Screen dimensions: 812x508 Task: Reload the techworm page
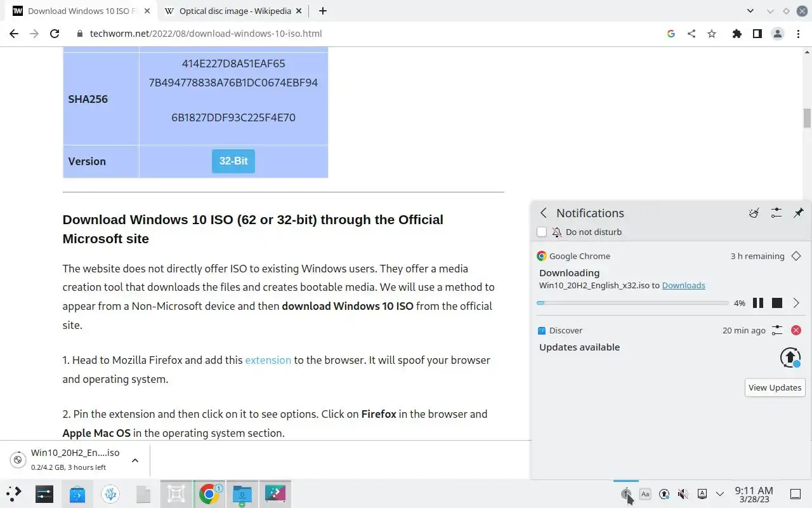(x=55, y=34)
